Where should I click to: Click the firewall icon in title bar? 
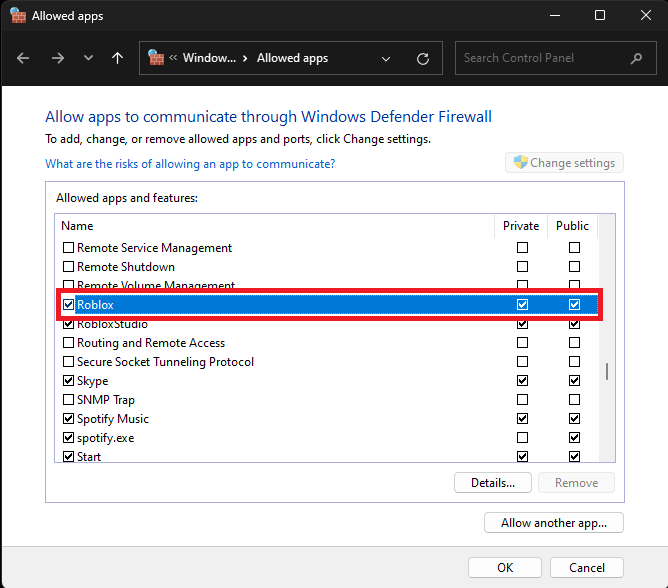(17, 16)
